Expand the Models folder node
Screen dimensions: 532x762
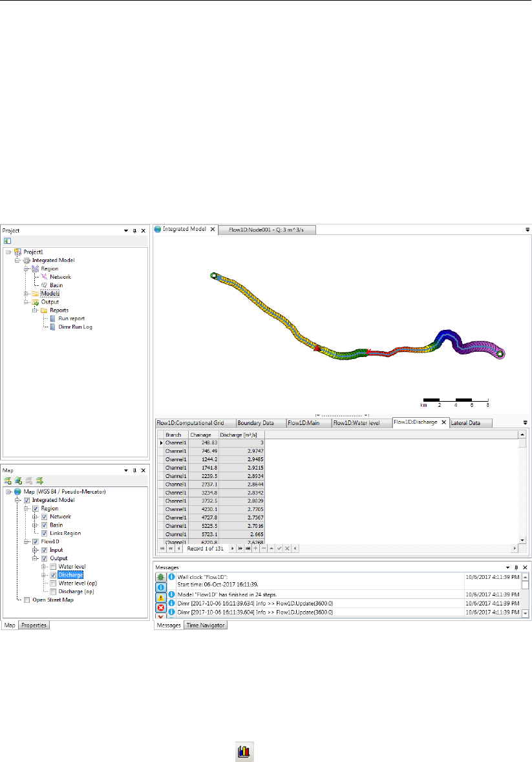click(27, 294)
